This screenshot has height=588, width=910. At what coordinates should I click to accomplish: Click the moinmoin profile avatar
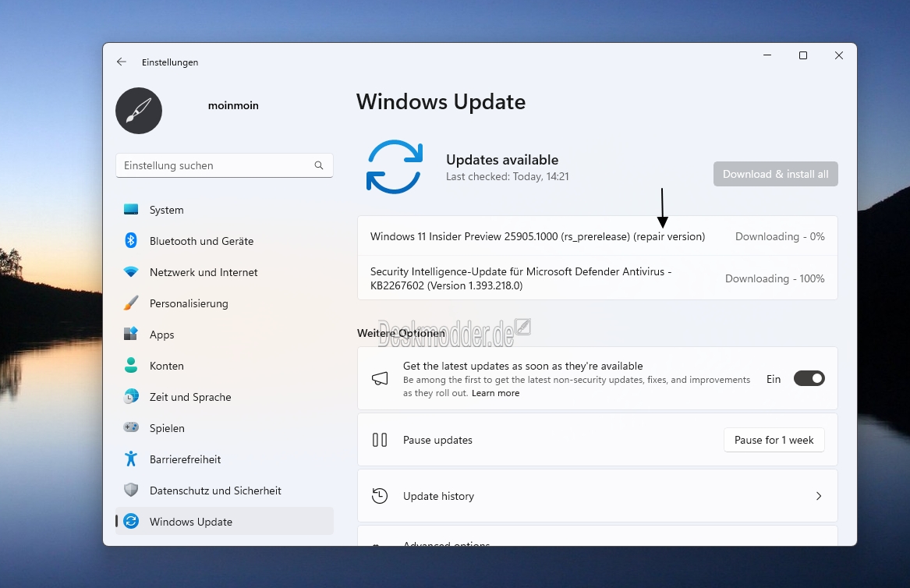(139, 111)
